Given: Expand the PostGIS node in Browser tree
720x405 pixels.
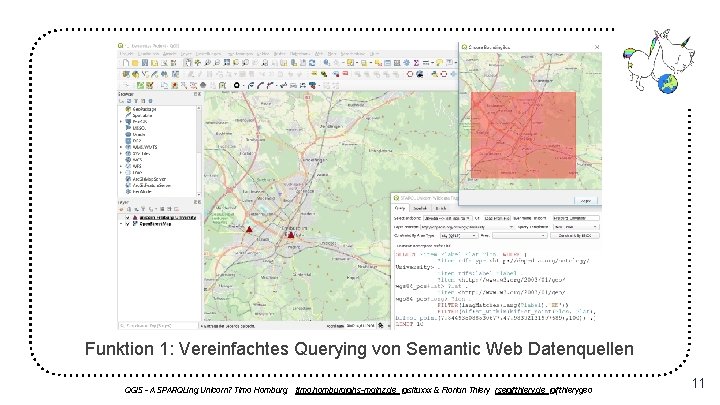Looking at the screenshot, I should pyautogui.click(x=121, y=122).
